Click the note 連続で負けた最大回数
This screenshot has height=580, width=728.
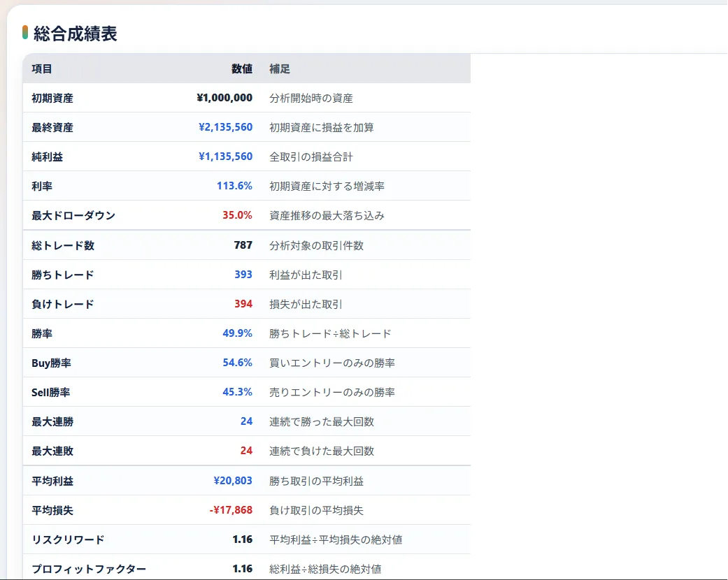click(x=321, y=451)
